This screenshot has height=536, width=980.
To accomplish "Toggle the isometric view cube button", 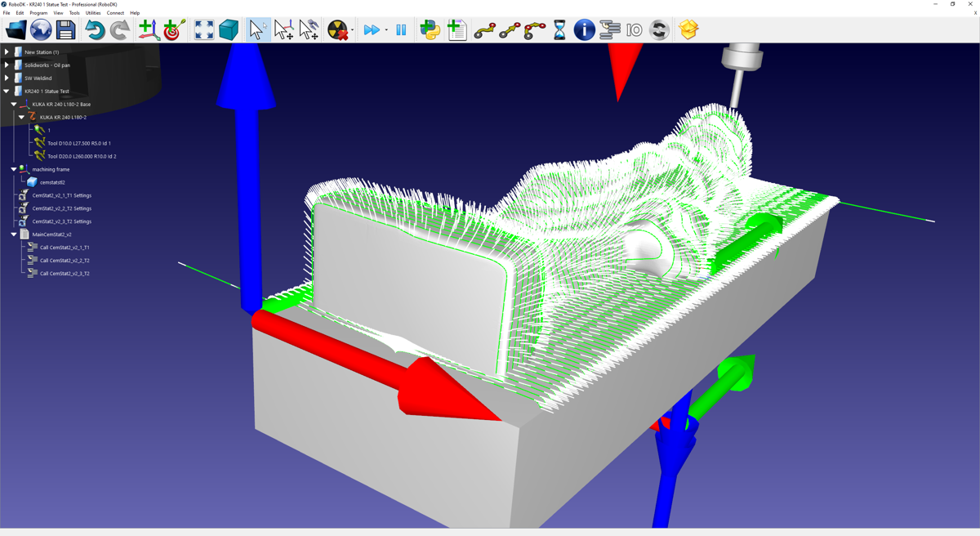I will [x=229, y=30].
